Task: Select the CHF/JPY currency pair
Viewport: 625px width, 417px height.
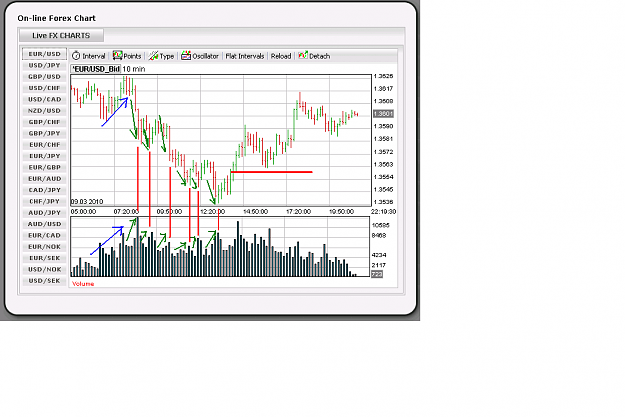Action: 45,201
